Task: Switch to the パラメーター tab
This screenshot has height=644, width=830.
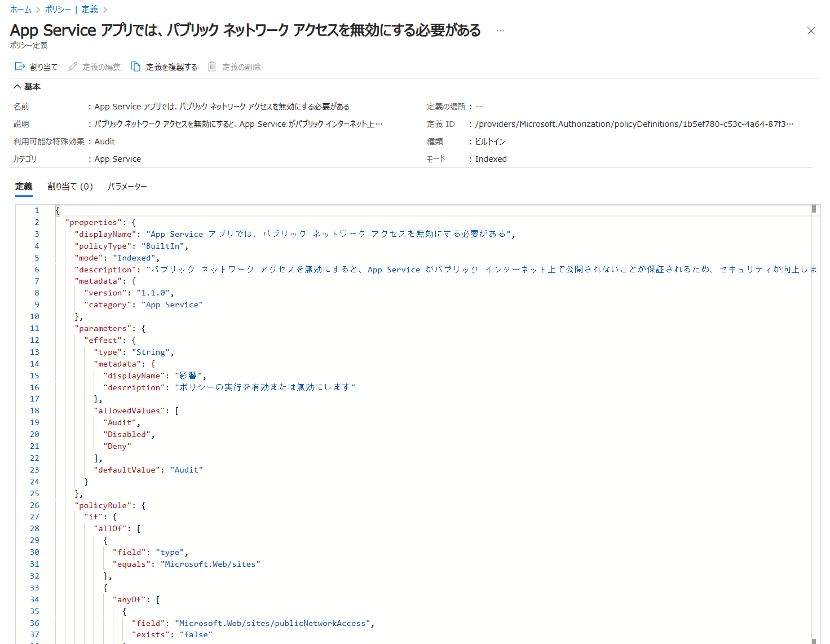Action: point(127,187)
